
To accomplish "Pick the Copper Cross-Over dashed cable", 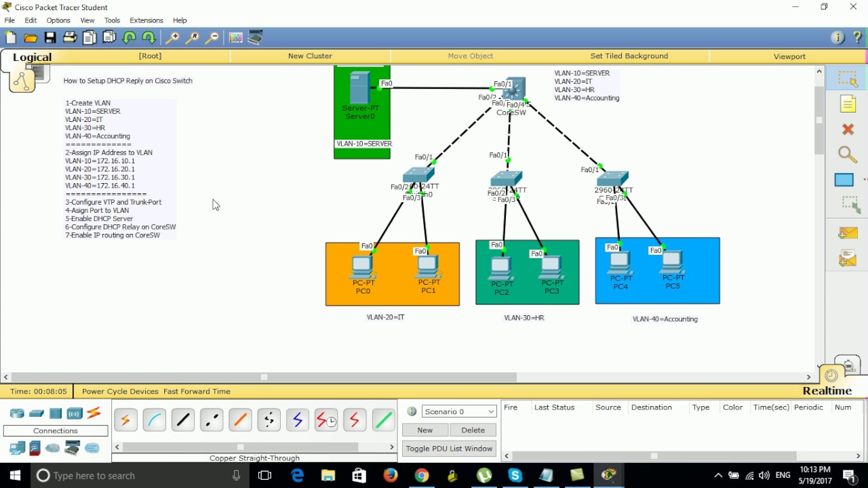I will 212,420.
